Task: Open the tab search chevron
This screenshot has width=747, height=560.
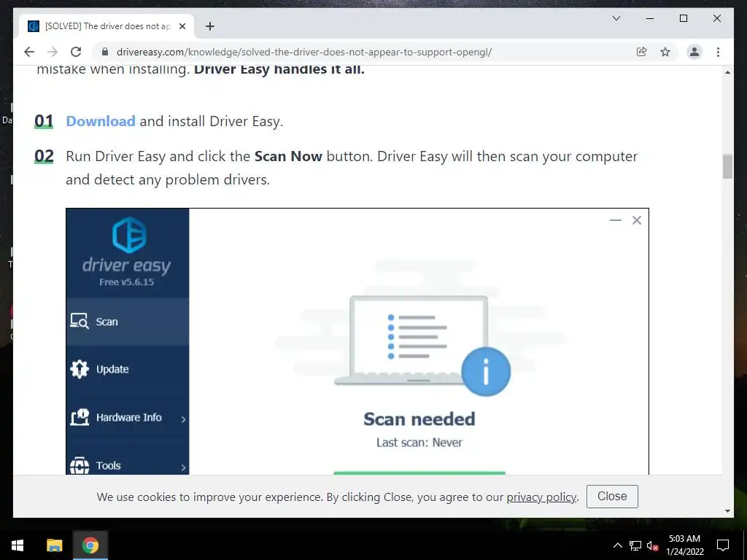Action: coord(616,18)
